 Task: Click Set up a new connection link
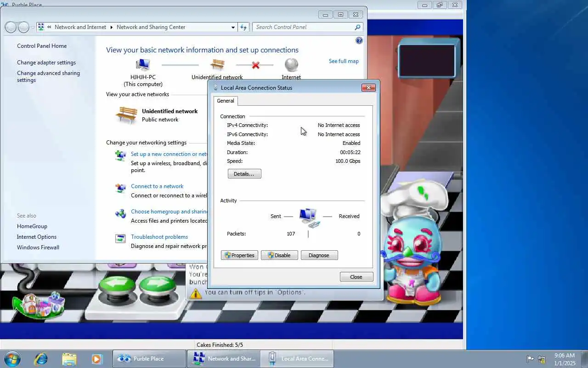click(169, 154)
